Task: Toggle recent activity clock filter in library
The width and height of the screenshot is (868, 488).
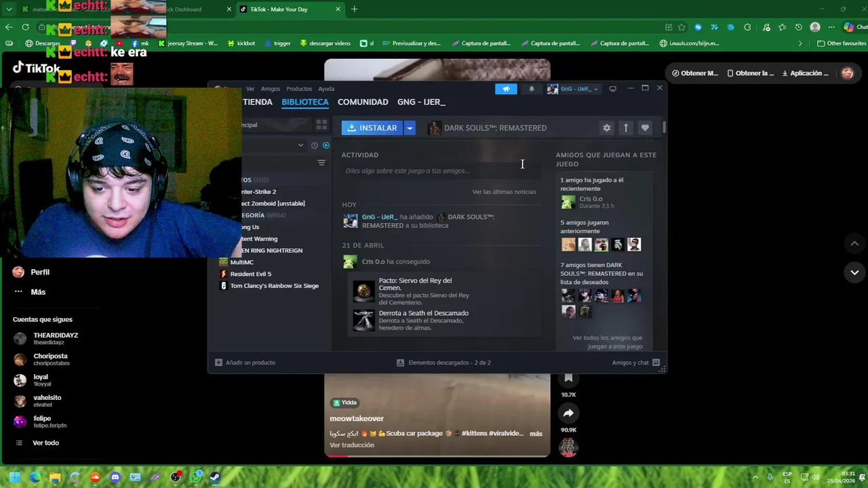Action: pos(315,145)
